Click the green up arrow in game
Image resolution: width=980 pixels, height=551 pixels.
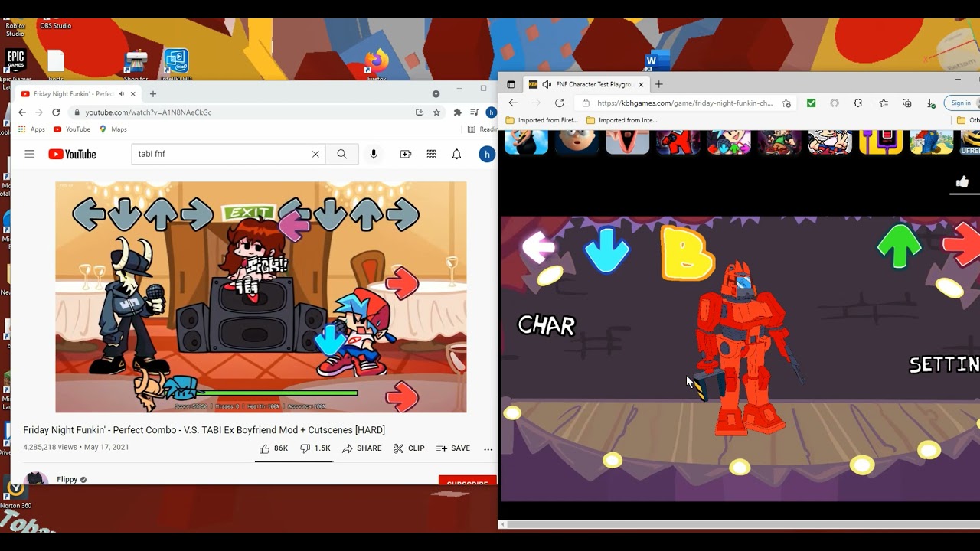[899, 246]
